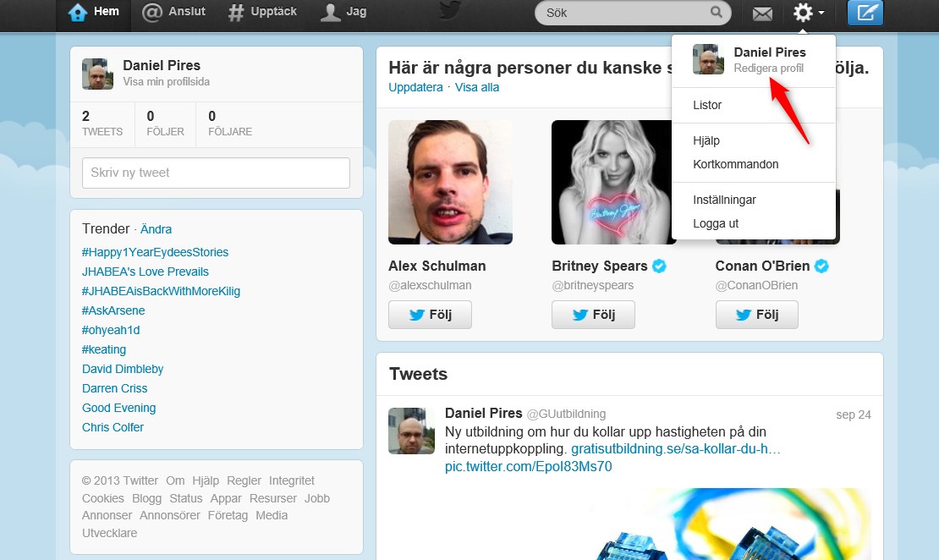This screenshot has height=560, width=939.
Task: Click Daniel Pires avatar in left profile card
Action: coord(97,74)
